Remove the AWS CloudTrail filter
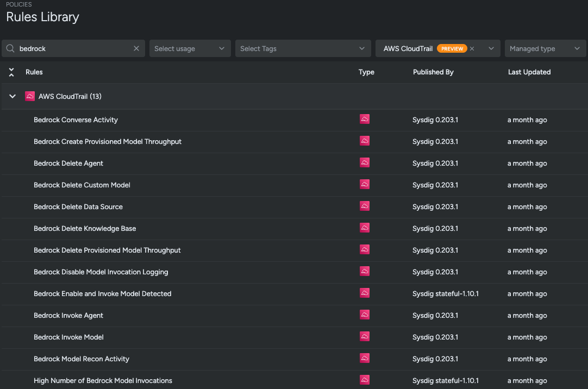Screen dimensions: 588x389 [x=472, y=49]
